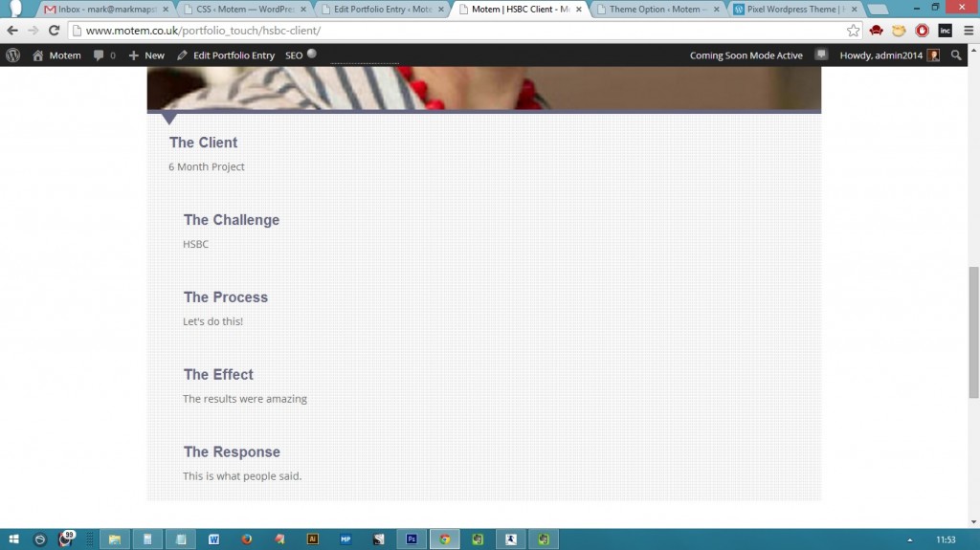The width and height of the screenshot is (980, 550).
Task: Open the taskbar icon with 99 badge
Action: coord(66,539)
